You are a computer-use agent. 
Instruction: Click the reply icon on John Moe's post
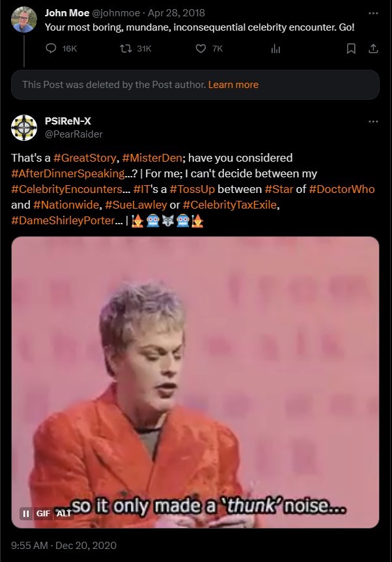(x=51, y=48)
